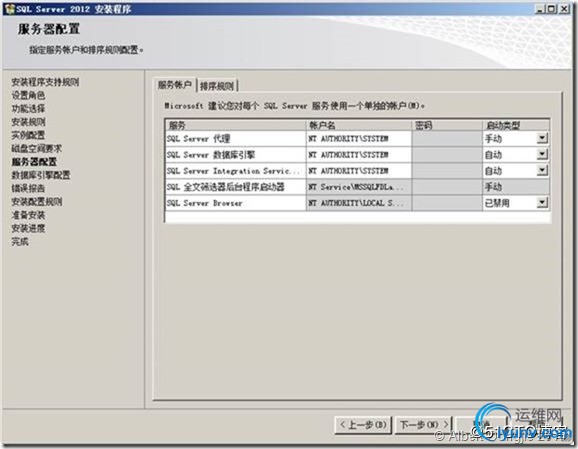Select the SQL Server Integration Services row

pyautogui.click(x=357, y=171)
